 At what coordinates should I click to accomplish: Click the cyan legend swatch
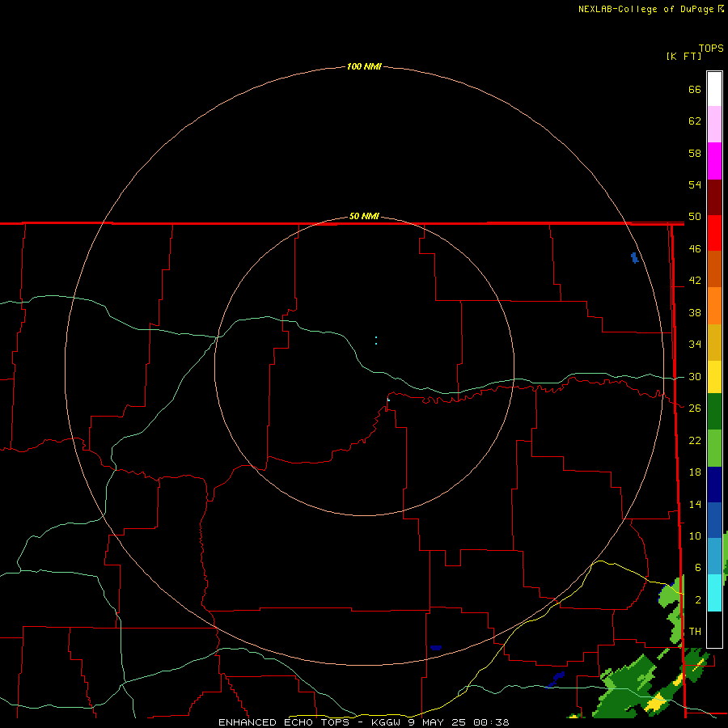tap(714, 593)
